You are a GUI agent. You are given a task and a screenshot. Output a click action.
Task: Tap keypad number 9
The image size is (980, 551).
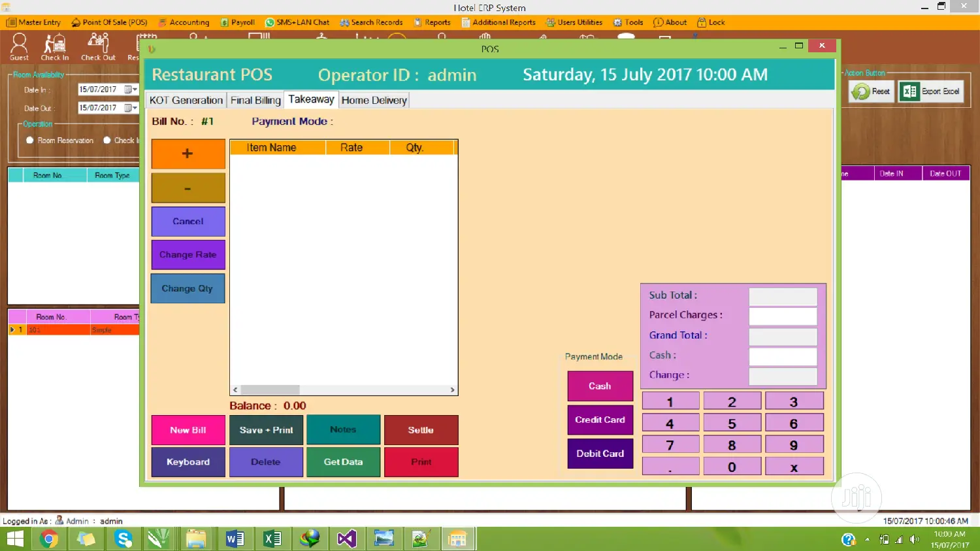pos(794,445)
